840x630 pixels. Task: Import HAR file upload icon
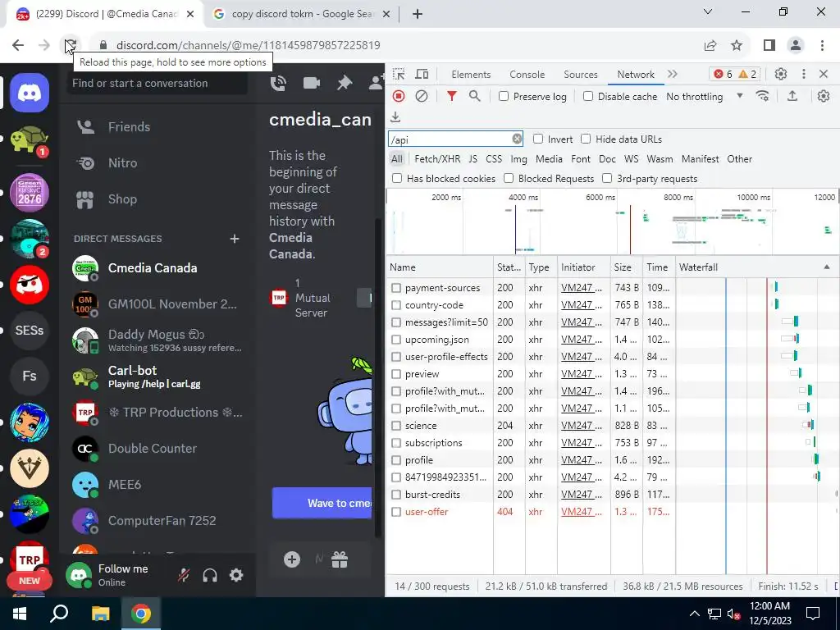click(792, 96)
